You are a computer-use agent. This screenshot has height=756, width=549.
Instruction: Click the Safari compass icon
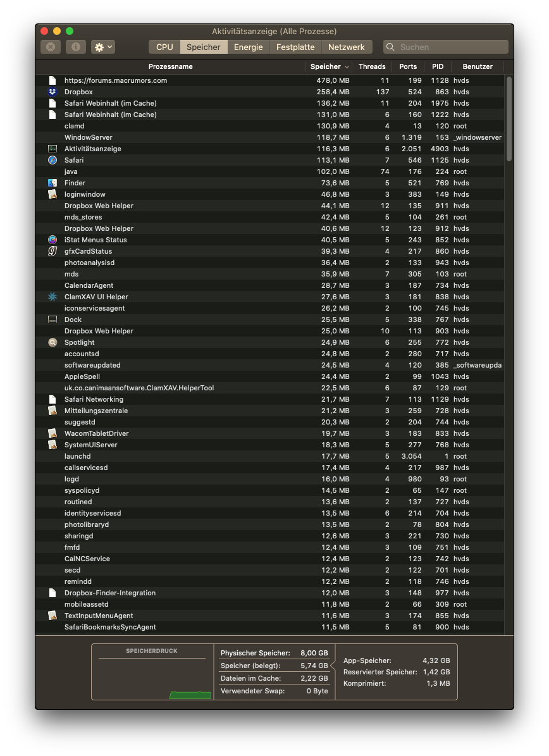pos(52,160)
